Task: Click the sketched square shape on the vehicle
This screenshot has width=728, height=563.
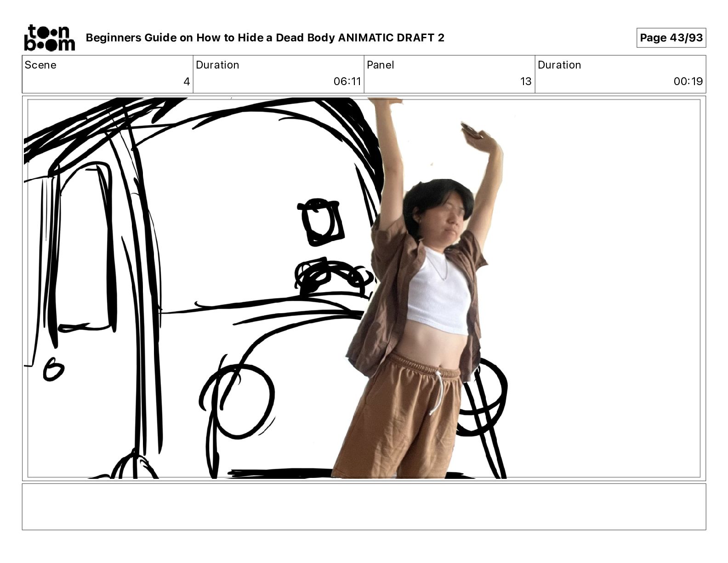Action: point(321,222)
